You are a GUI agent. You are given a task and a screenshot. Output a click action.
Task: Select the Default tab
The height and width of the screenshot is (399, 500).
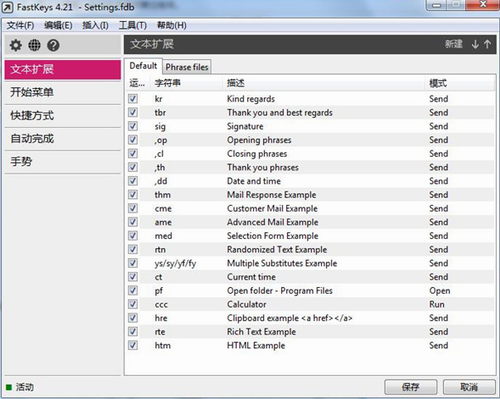[143, 66]
